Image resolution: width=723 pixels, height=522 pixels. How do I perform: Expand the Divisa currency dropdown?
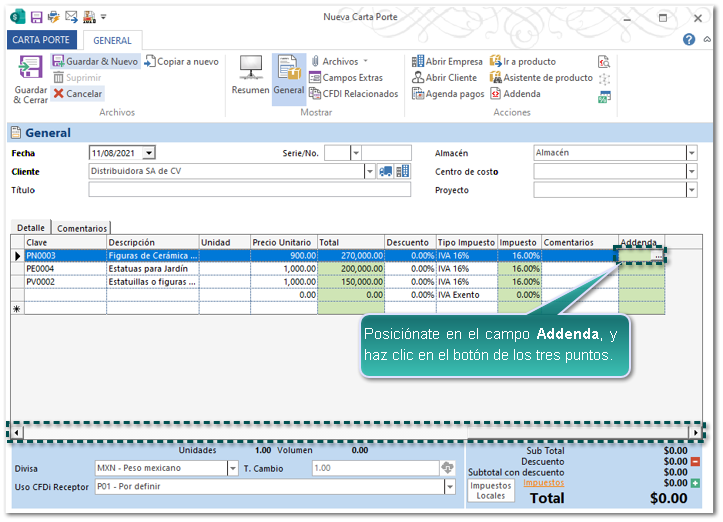point(232,468)
